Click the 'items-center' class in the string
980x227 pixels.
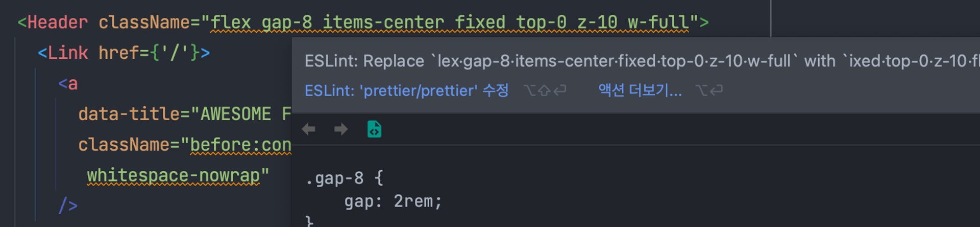(383, 22)
